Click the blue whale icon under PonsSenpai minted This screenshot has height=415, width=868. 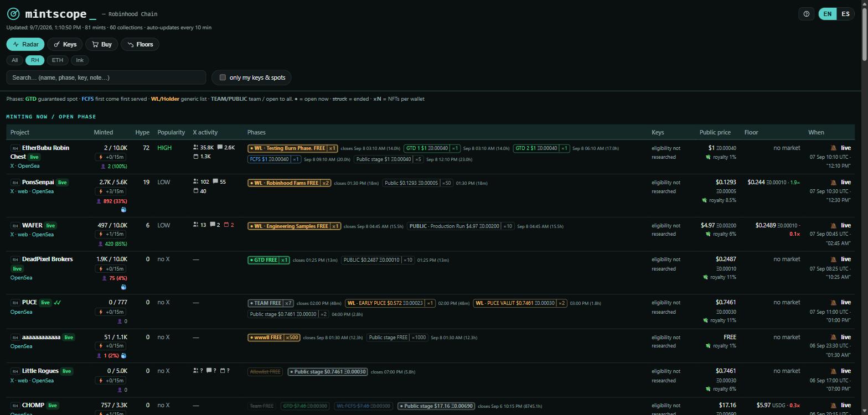[x=123, y=210]
